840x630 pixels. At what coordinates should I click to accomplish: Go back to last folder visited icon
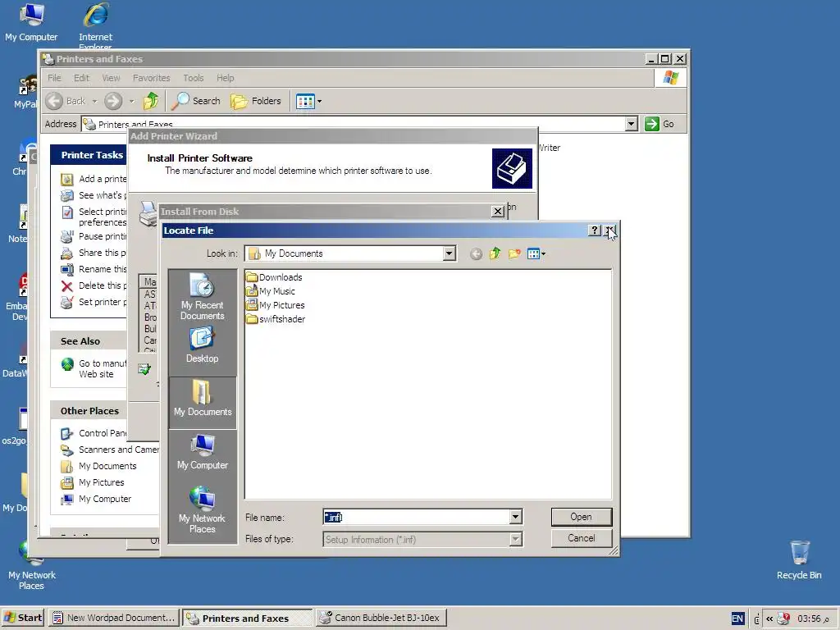coord(476,254)
